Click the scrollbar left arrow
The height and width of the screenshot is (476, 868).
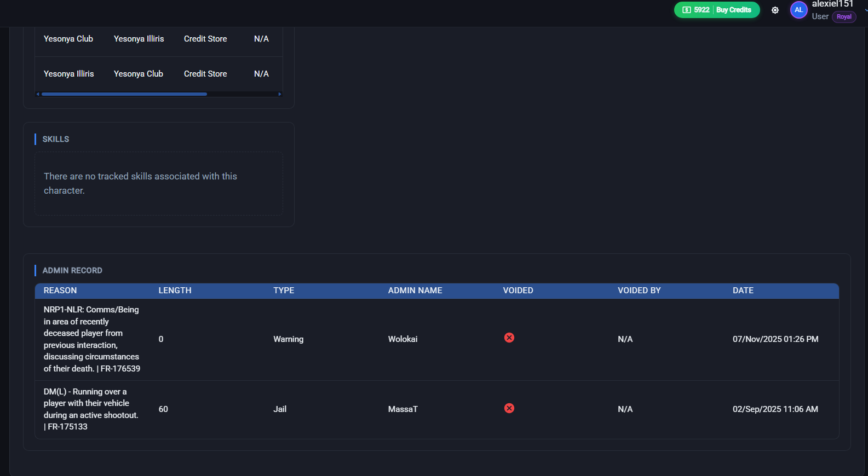point(38,94)
